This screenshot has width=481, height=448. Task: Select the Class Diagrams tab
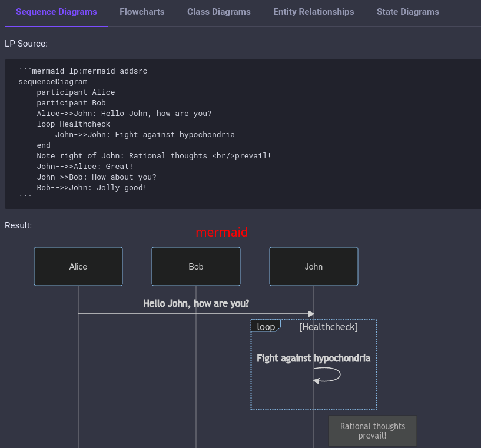click(x=219, y=12)
